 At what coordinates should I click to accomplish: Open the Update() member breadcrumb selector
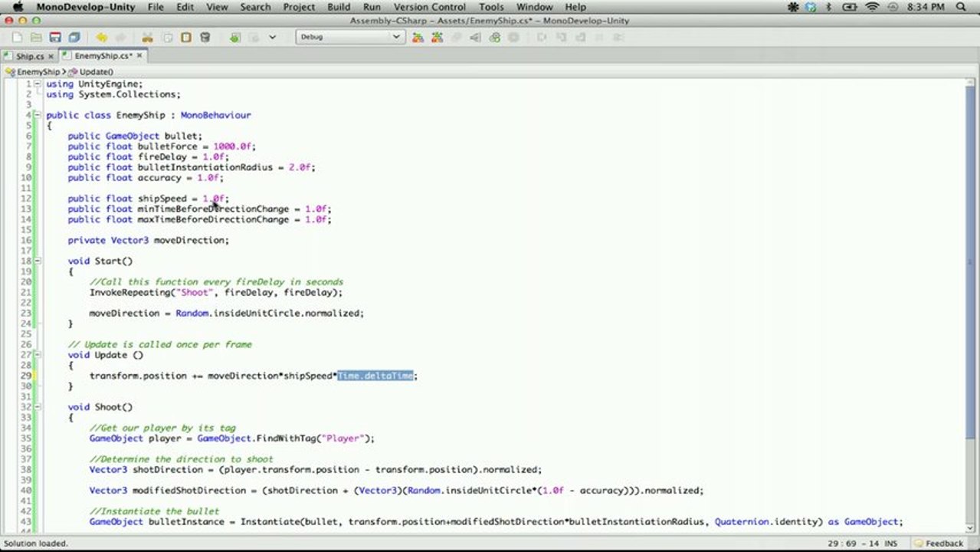tap(91, 71)
